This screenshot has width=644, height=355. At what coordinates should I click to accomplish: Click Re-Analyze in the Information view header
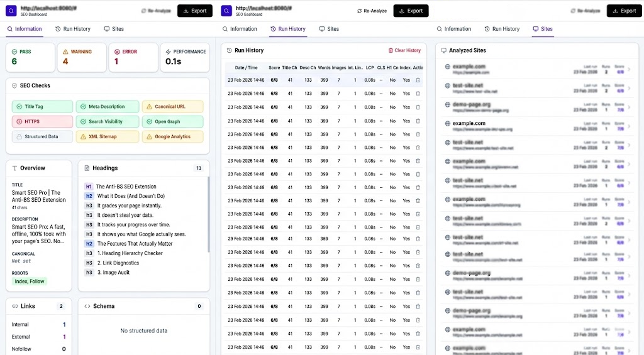(156, 11)
